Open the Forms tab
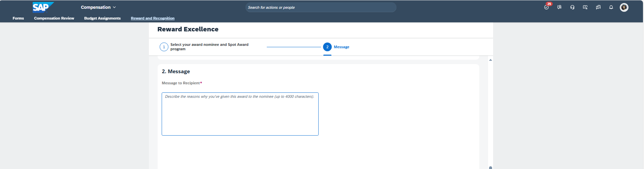644x169 pixels. tap(18, 18)
